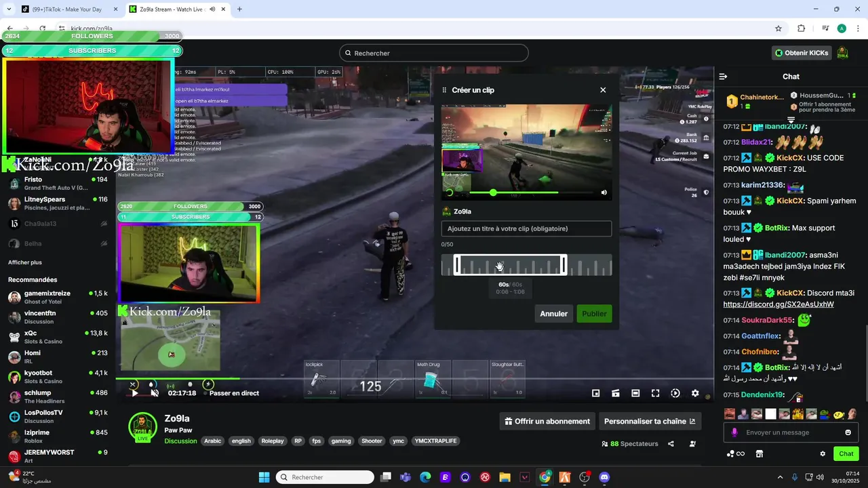Open Discord from the taskbar
The image size is (868, 488).
604,477
